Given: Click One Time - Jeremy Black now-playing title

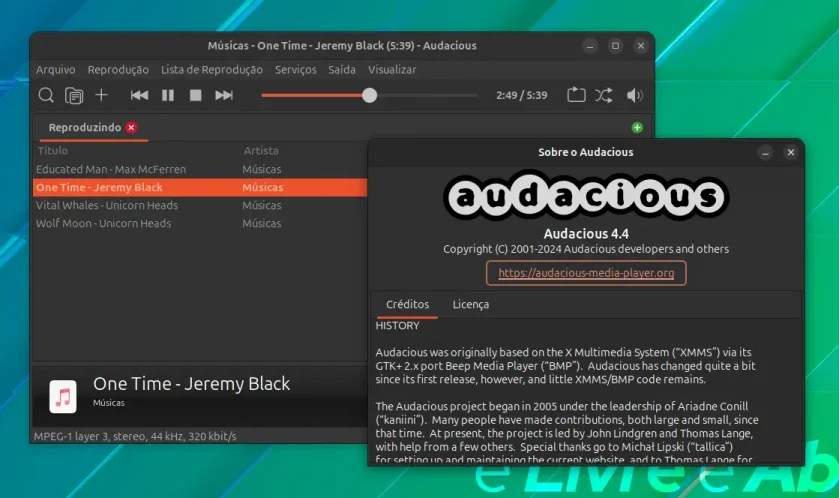Looking at the screenshot, I should coord(191,384).
